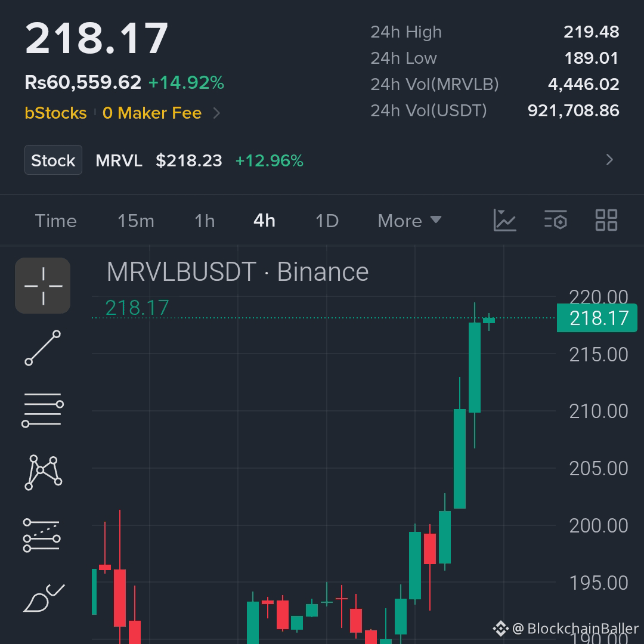Tap the 210.00 price axis label
Viewport: 644px width, 644px height.
point(599,411)
